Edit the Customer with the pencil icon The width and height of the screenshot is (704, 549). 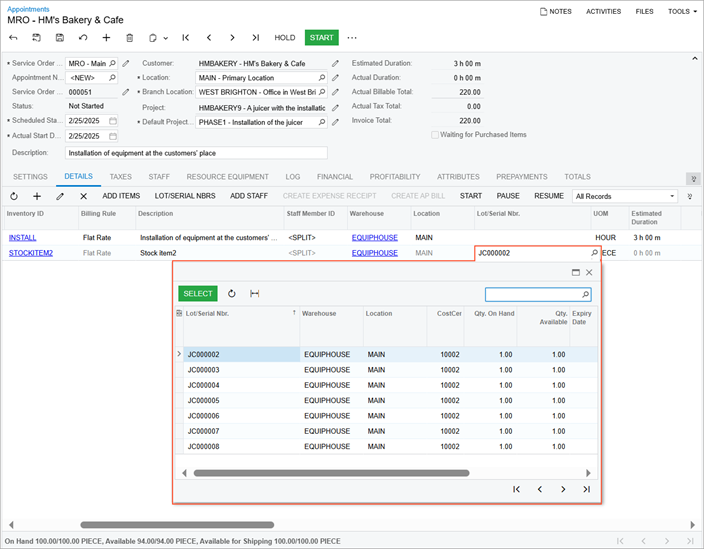(x=335, y=64)
